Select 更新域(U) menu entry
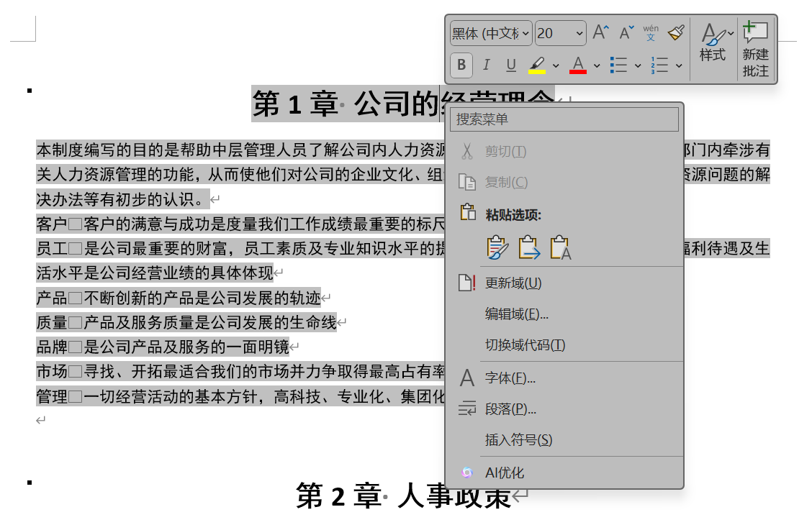 [564, 283]
